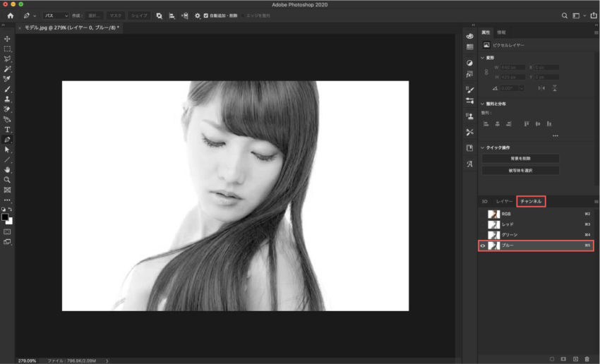Viewport: 600px width, 364px height.
Task: Open the Glyphs panel A icon
Action: coord(469,164)
